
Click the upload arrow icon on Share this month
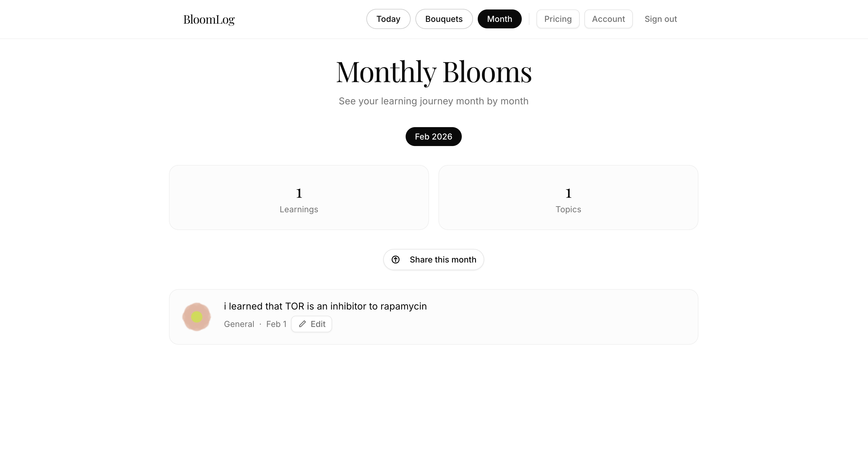click(x=396, y=260)
